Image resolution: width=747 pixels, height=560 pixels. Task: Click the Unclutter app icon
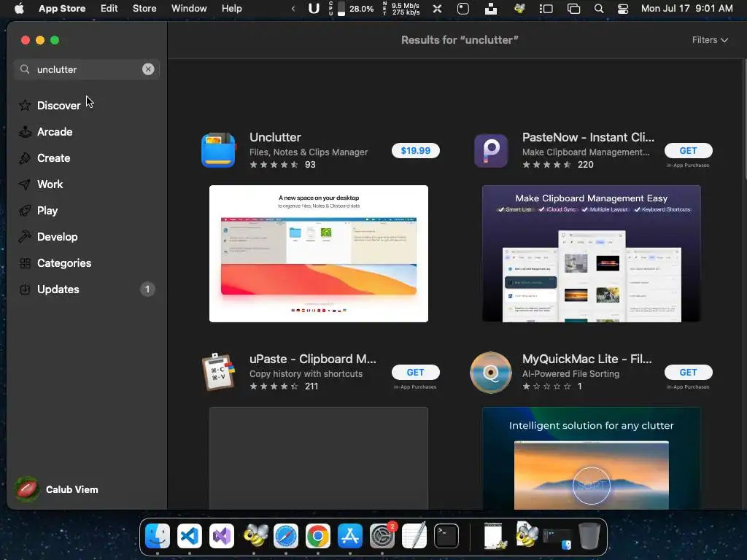tap(218, 150)
